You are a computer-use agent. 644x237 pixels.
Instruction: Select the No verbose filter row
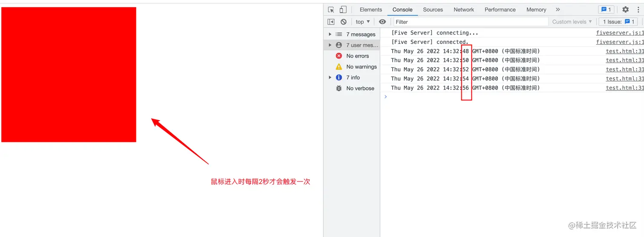(352, 88)
